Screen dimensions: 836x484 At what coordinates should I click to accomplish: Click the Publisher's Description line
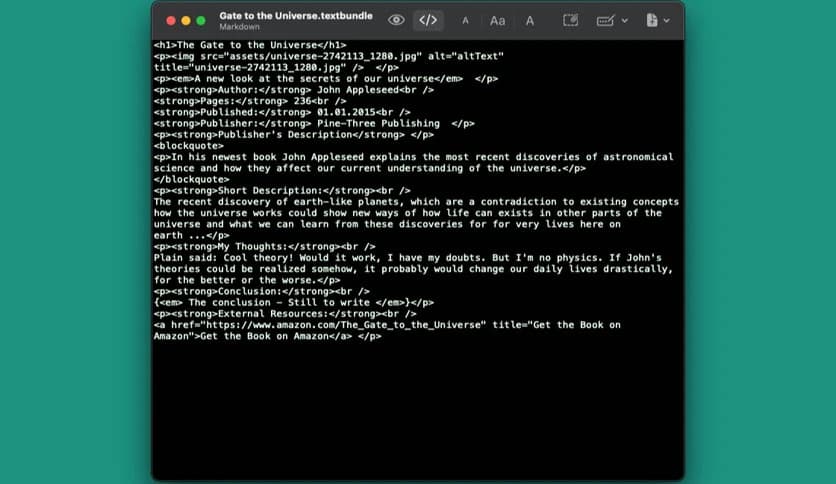[294, 135]
